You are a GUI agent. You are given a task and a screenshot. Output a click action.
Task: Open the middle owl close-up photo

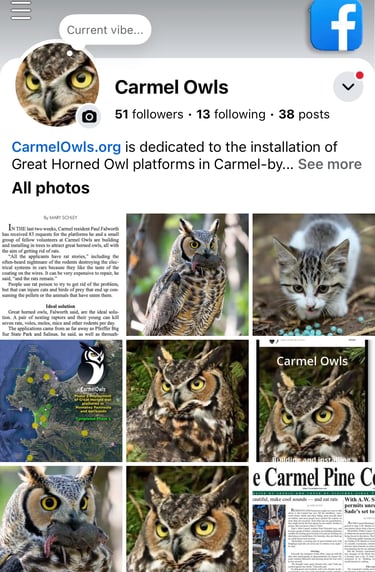click(188, 401)
